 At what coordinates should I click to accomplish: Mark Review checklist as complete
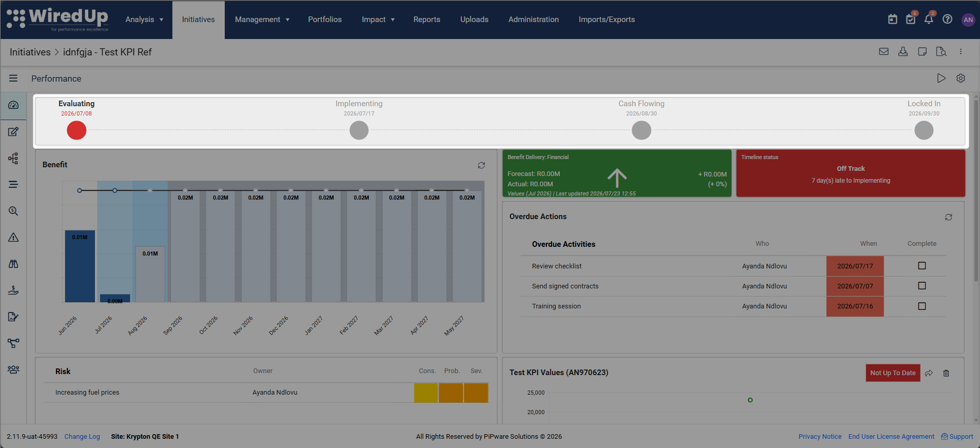pyautogui.click(x=922, y=266)
